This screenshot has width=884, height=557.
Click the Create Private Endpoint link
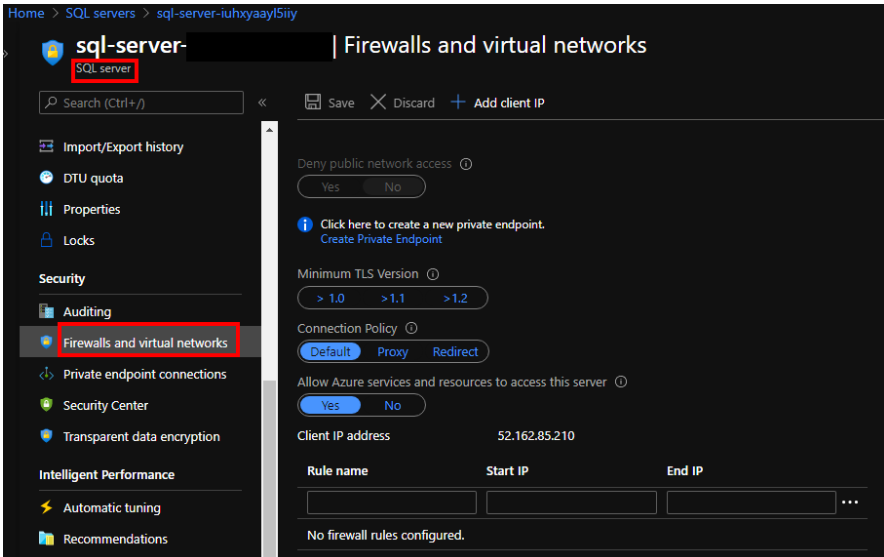(381, 240)
